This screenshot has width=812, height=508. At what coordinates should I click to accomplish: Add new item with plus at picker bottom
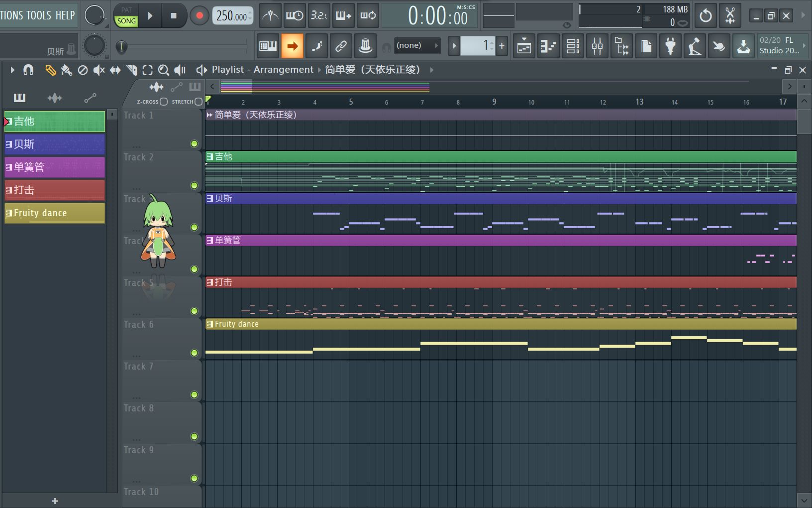(55, 501)
